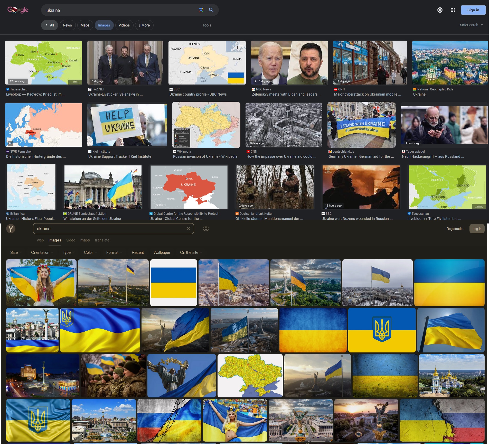This screenshot has height=448, width=489.
Task: Open the red Ukraine map with Kyiv thumbnail
Action: pos(189,187)
